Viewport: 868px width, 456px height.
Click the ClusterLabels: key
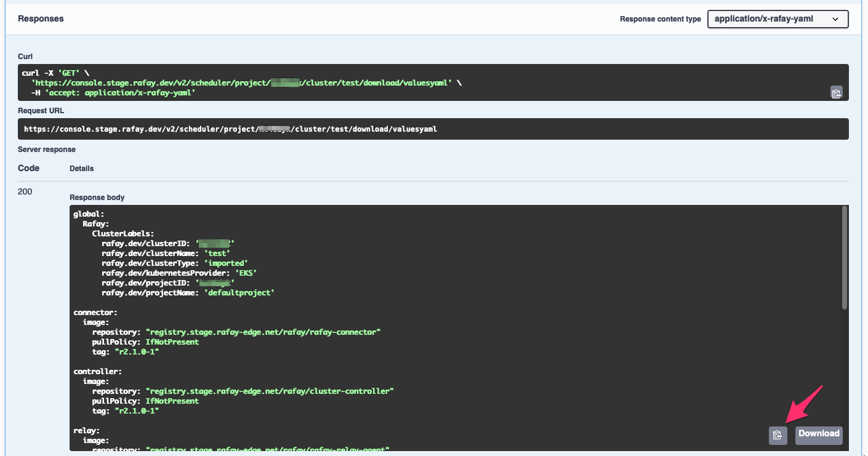(123, 234)
